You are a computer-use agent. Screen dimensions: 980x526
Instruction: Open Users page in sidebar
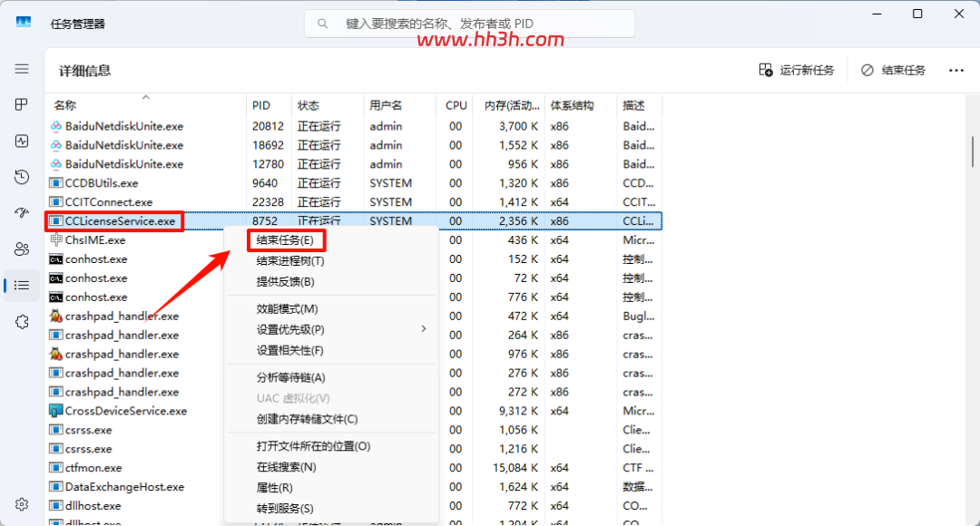click(22, 249)
